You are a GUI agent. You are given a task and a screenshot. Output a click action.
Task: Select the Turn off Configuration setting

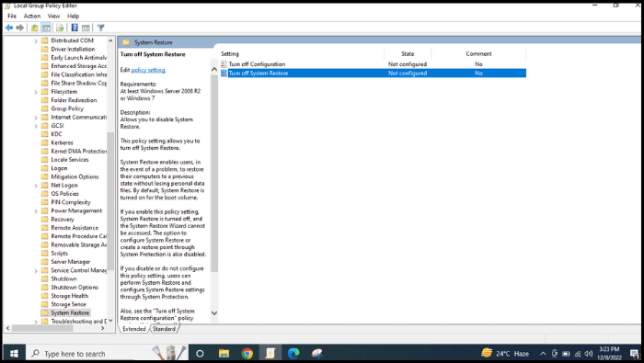(257, 64)
